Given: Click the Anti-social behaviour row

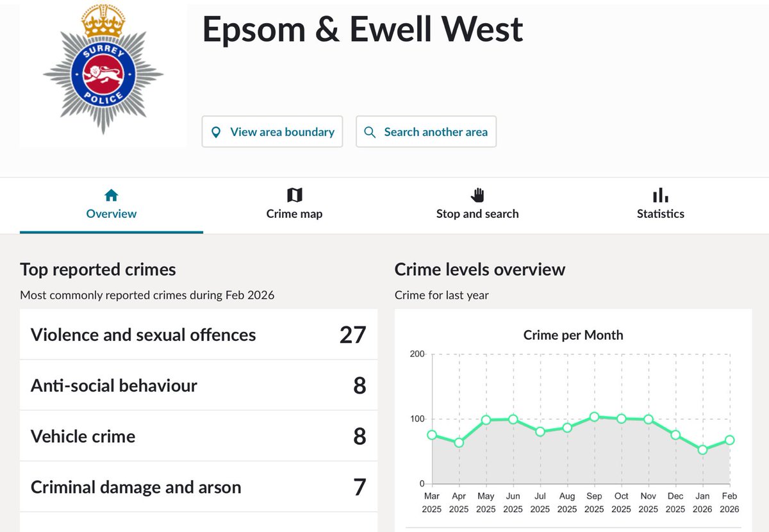Looking at the screenshot, I should point(199,385).
